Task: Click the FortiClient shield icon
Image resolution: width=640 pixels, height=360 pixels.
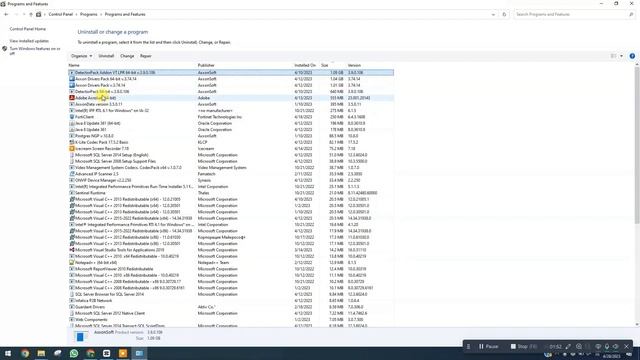Action: pos(72,117)
